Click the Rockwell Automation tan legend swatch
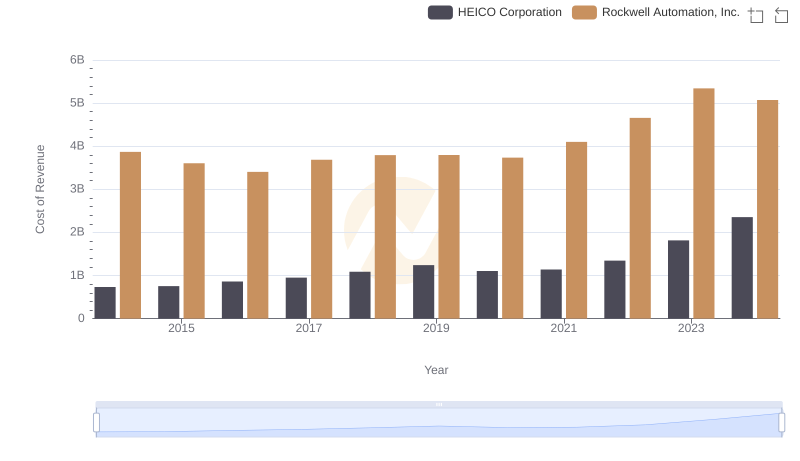The height and width of the screenshot is (461, 800). [584, 12]
